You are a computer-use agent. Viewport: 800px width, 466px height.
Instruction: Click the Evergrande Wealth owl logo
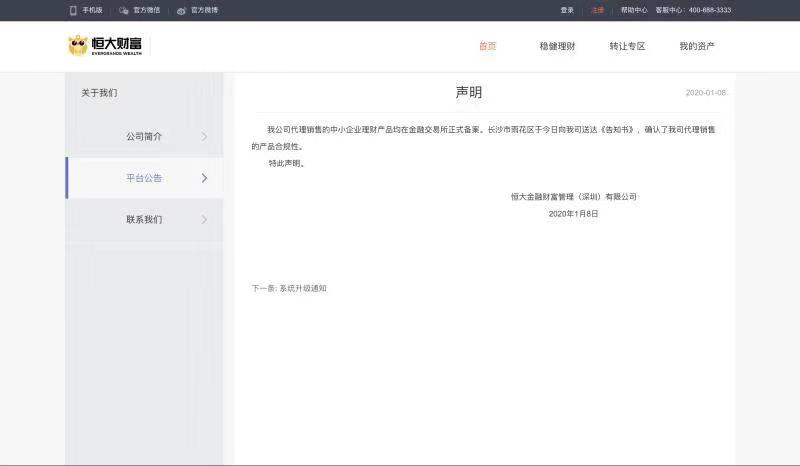click(x=78, y=45)
